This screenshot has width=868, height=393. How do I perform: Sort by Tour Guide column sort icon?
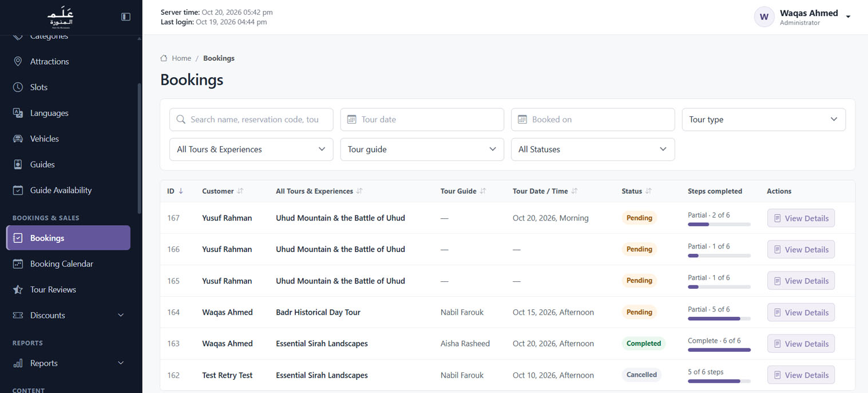pos(483,191)
